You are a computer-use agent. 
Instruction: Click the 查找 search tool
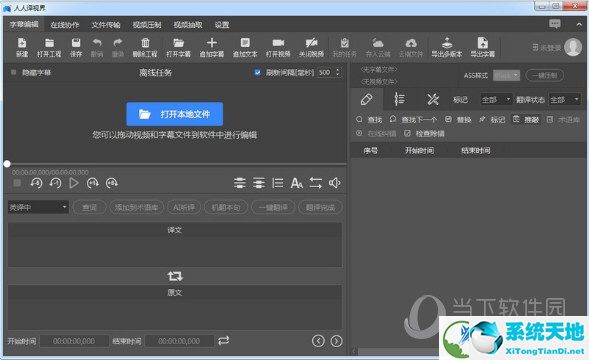(x=369, y=119)
